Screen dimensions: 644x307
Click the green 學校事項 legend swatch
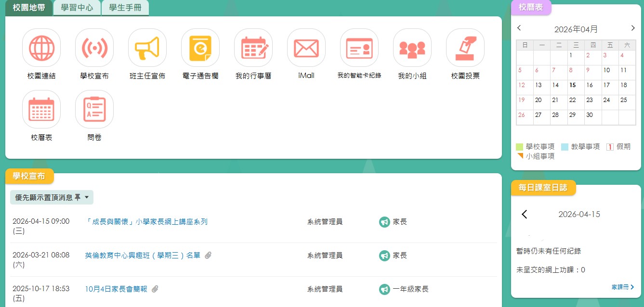519,147
